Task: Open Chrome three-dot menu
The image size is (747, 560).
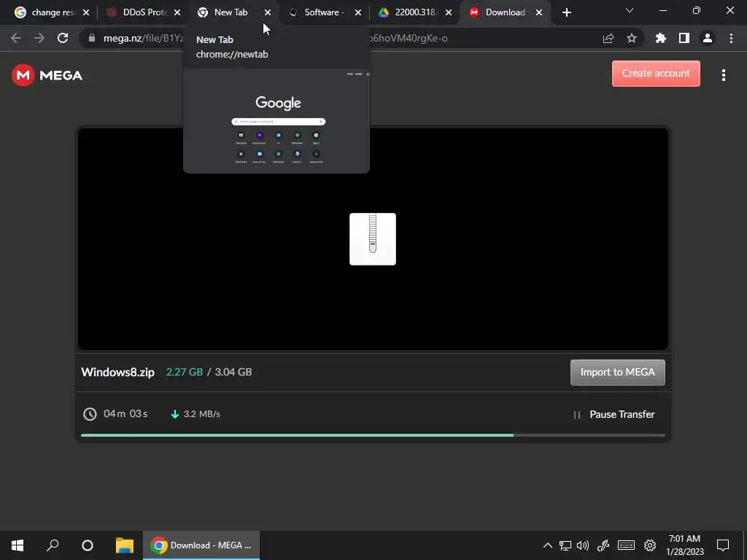Action: (731, 38)
